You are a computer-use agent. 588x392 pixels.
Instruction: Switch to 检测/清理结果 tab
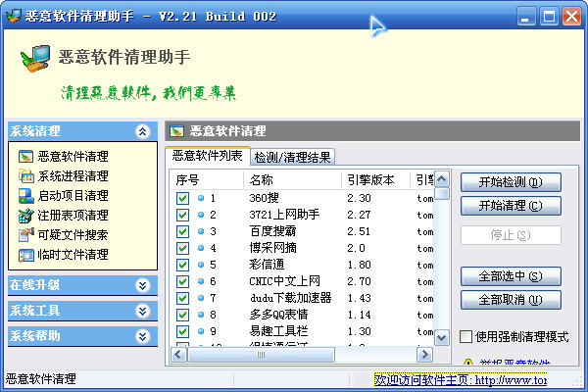(292, 157)
